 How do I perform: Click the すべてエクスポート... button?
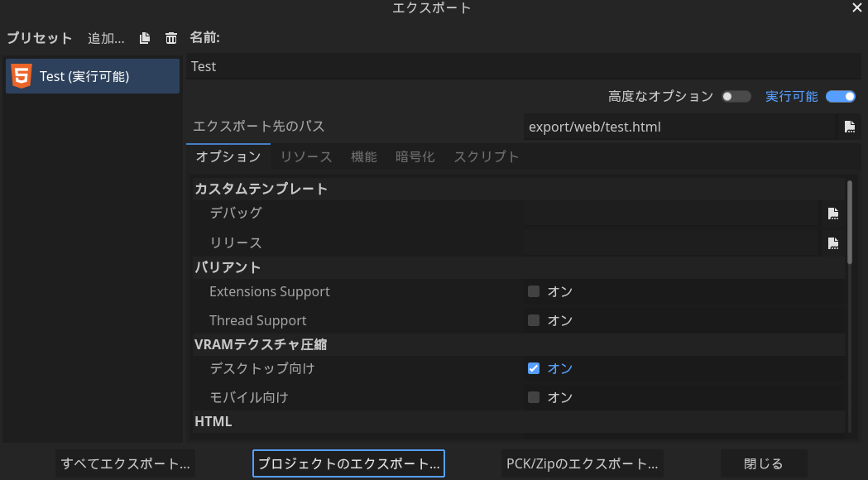click(x=125, y=463)
